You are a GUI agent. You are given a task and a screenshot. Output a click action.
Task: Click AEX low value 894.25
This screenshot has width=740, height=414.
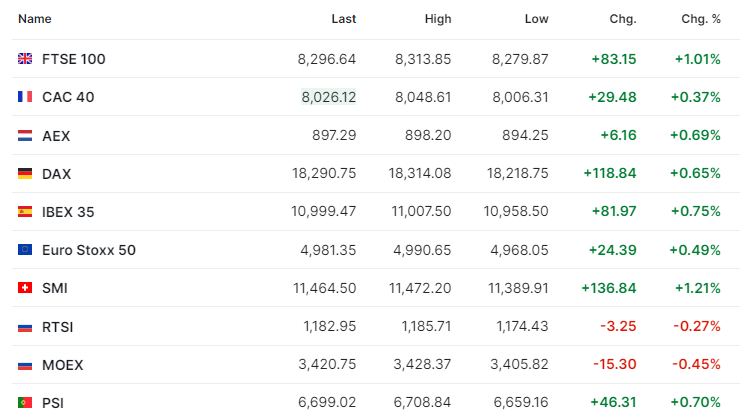[525, 135]
